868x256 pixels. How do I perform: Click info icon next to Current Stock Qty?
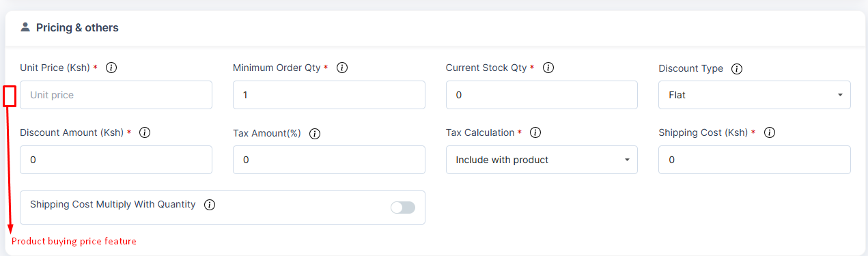pos(548,68)
